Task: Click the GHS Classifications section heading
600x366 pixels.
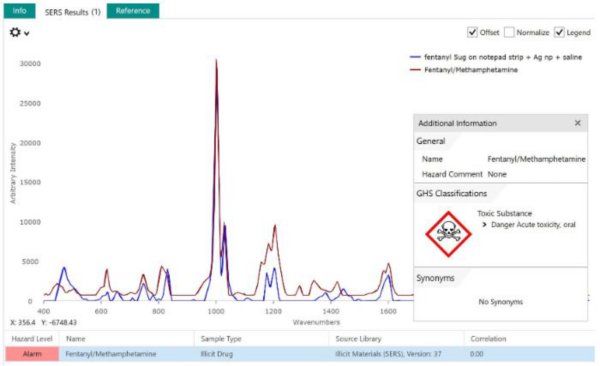Action: [452, 193]
